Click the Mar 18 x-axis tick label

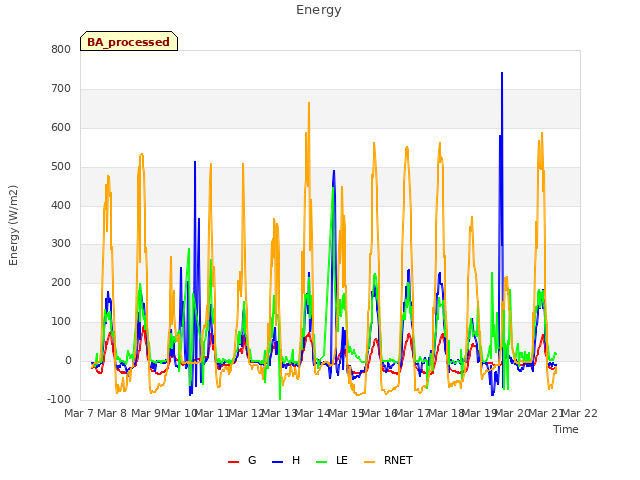tap(446, 413)
